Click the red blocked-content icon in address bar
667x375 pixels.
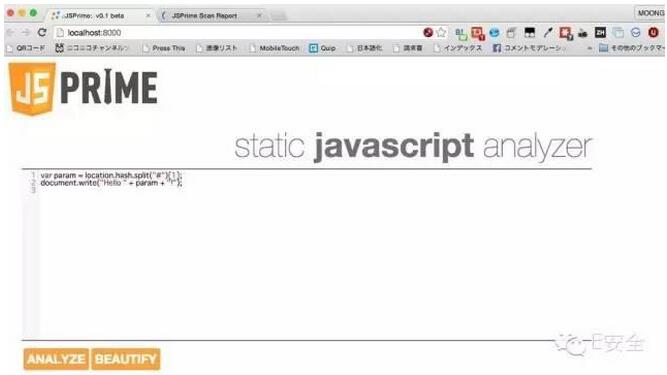pos(428,32)
